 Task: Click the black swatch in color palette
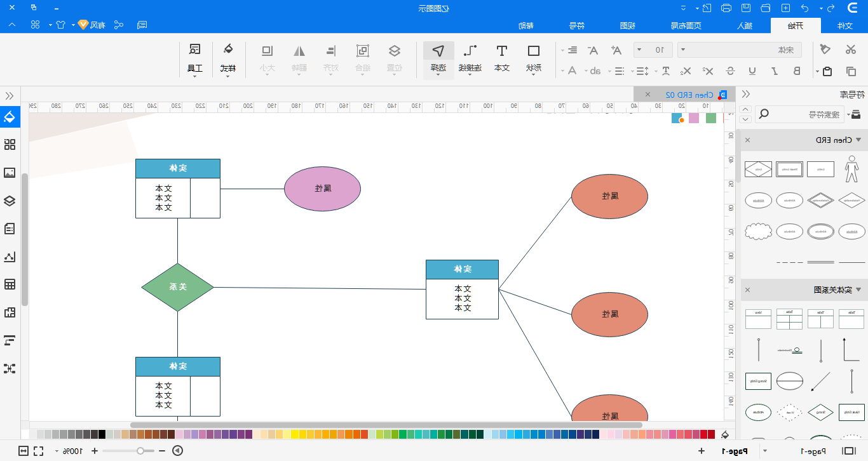click(102, 434)
